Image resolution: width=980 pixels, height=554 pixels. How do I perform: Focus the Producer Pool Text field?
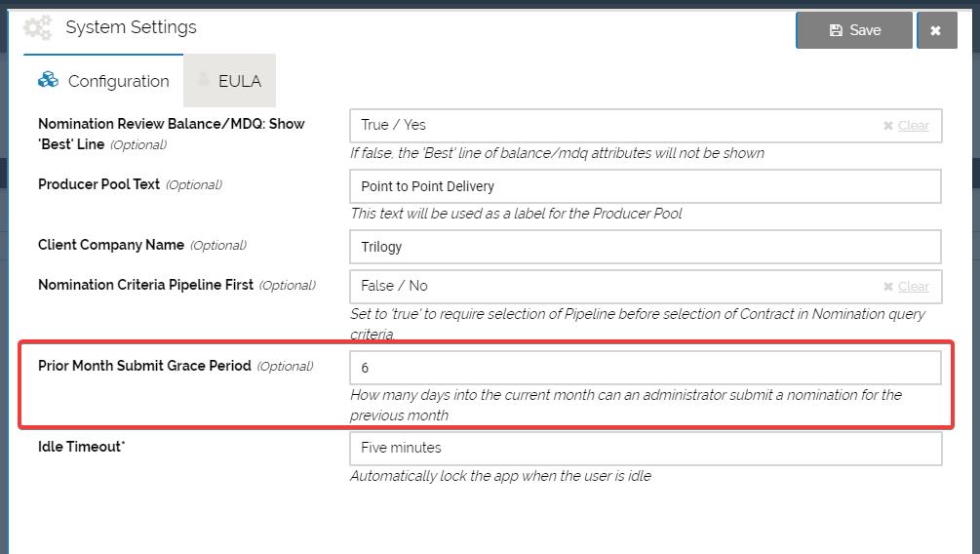point(644,186)
